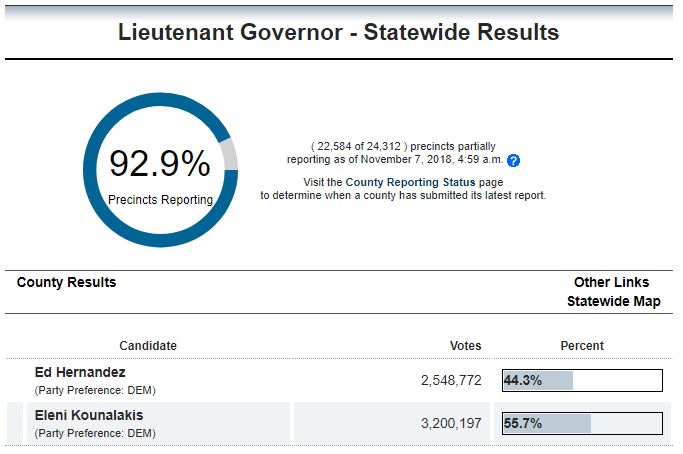The width and height of the screenshot is (683, 454).
Task: Click the Lieutenant Governor Statewide Results title
Action: pos(338,32)
